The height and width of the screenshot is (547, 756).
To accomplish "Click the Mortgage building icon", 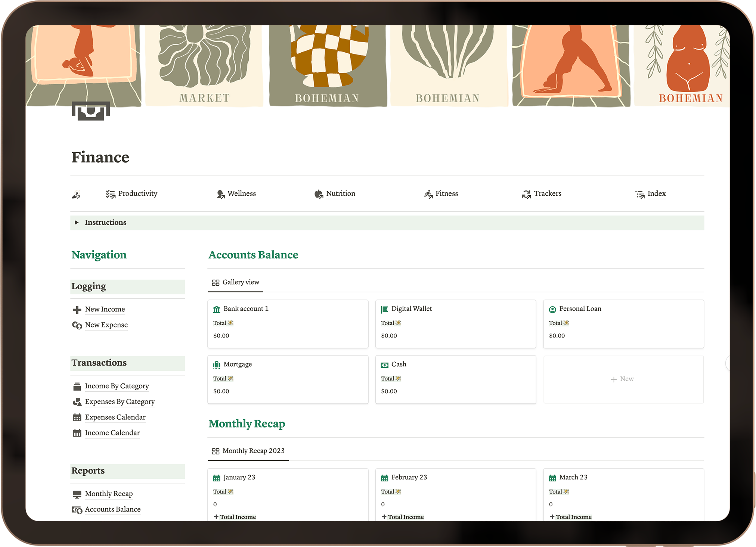I will pos(217,365).
